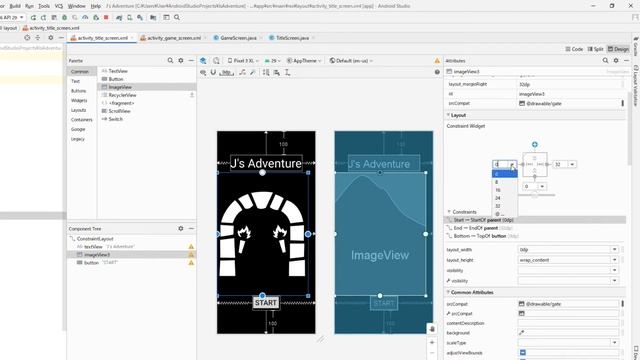Click the blue plus to add top constraint
Image resolution: width=640 pixels, height=360 pixels.
point(535,144)
